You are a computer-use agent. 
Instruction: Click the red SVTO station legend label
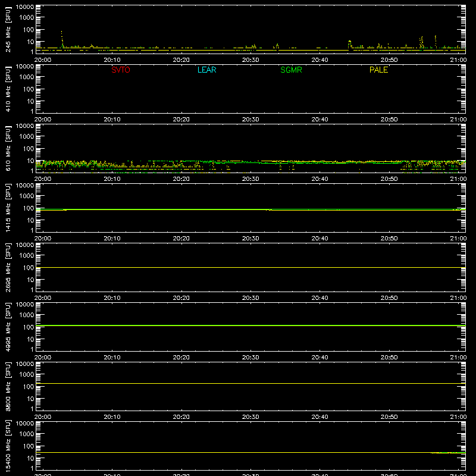pyautogui.click(x=121, y=70)
